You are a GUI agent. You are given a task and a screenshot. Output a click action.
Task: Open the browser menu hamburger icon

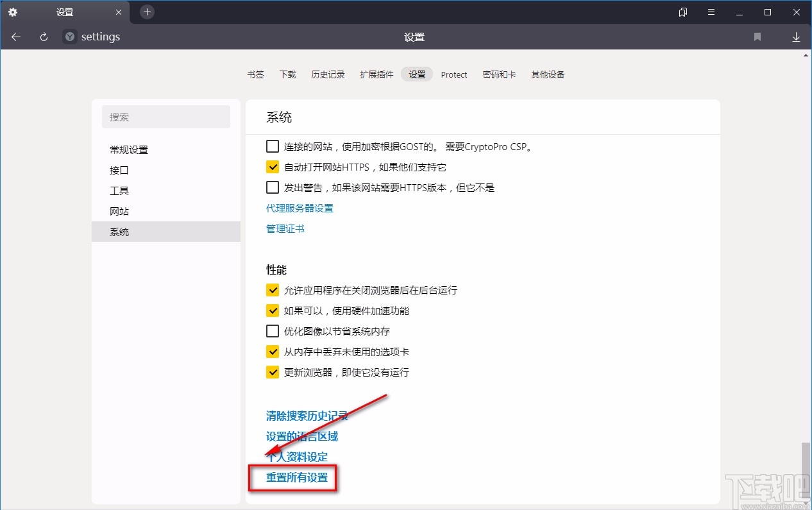click(711, 12)
